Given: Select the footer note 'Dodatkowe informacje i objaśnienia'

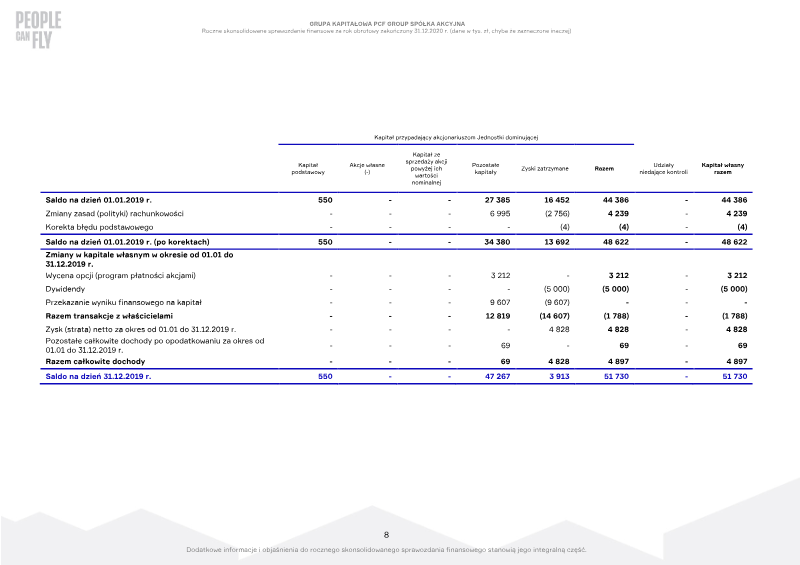Looking at the screenshot, I should (x=386, y=550).
